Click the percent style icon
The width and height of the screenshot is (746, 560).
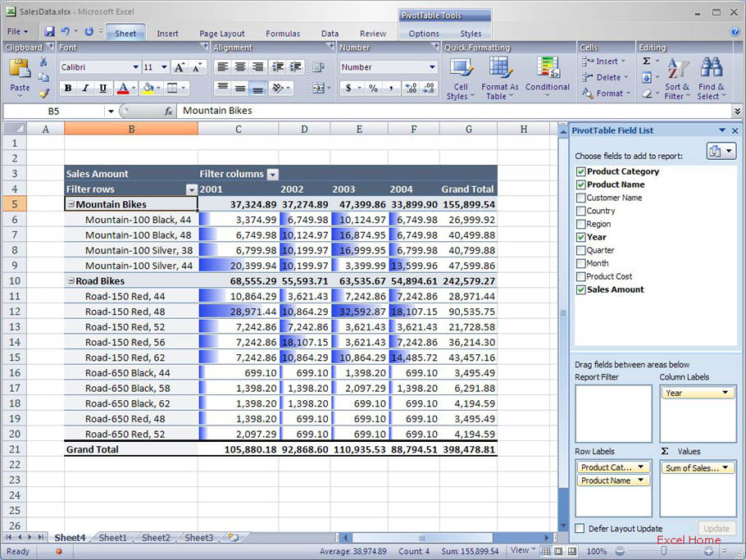[373, 89]
